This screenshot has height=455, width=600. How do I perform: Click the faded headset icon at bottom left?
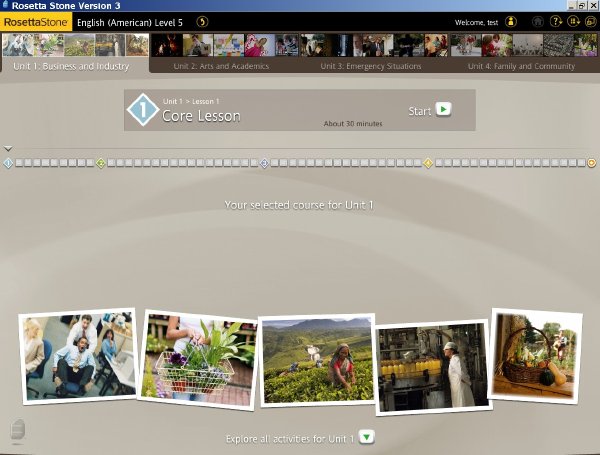tap(18, 431)
